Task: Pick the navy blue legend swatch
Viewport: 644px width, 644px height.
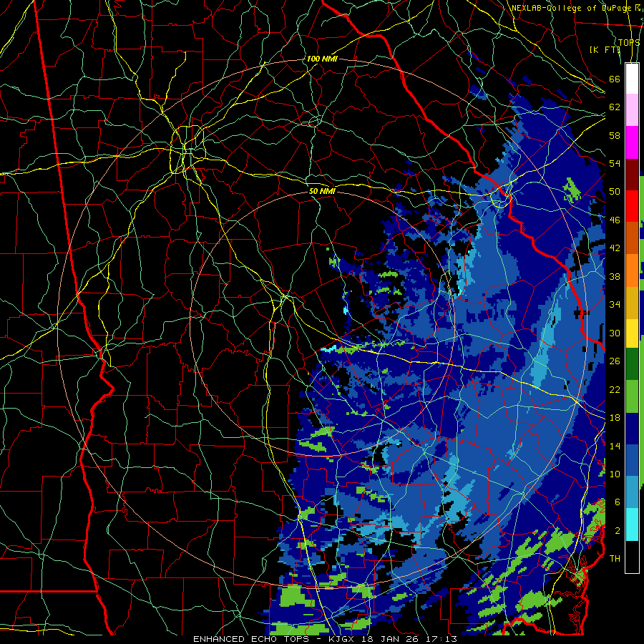Action: coord(632,429)
